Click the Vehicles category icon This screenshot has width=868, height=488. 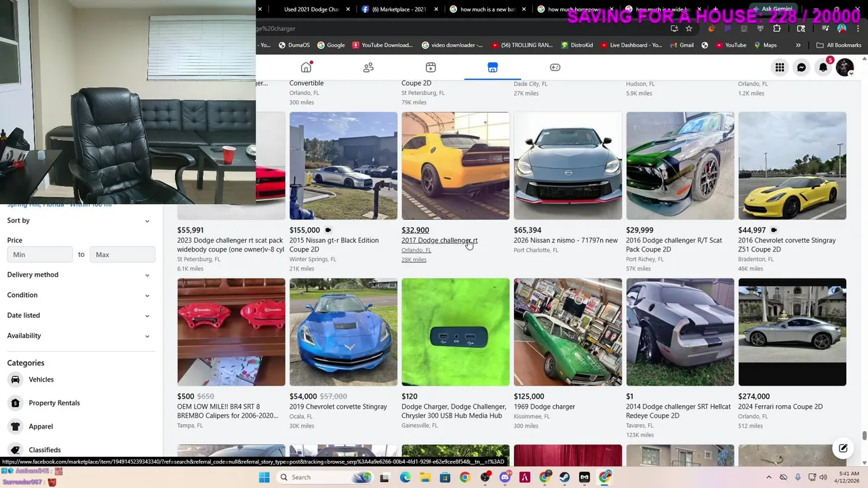[15, 380]
